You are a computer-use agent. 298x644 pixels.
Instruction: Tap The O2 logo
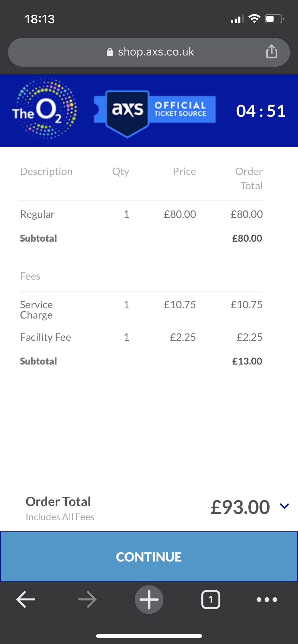[44, 109]
